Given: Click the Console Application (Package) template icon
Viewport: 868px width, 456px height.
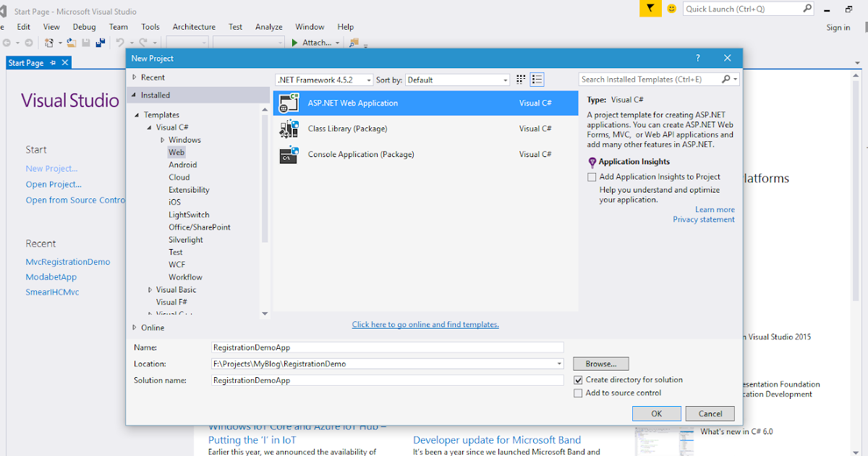Looking at the screenshot, I should pos(289,154).
